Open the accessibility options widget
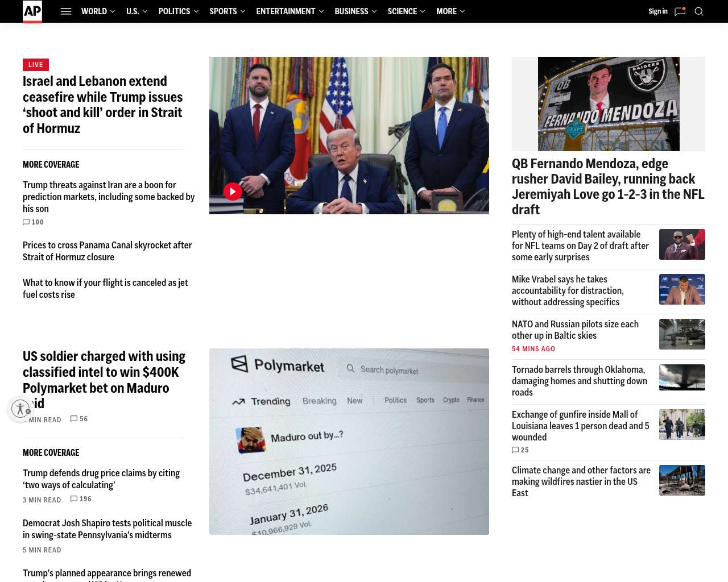Viewport: 728px width, 582px height. [x=21, y=409]
